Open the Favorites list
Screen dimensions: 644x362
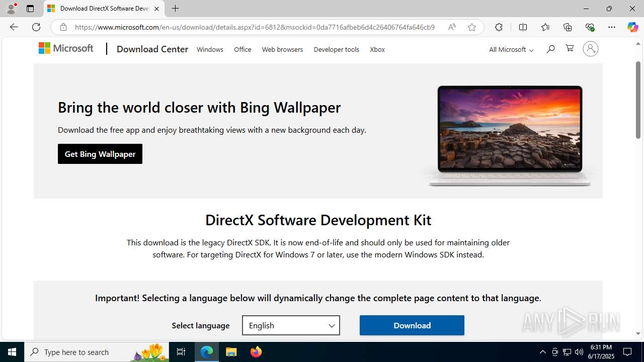(x=545, y=27)
